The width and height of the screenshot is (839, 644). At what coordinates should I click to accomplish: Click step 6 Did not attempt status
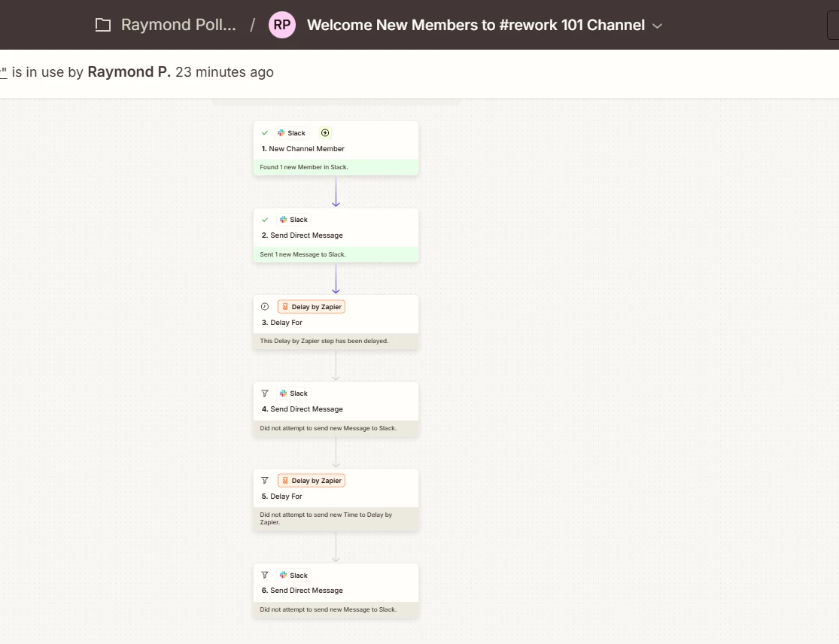pyautogui.click(x=336, y=609)
